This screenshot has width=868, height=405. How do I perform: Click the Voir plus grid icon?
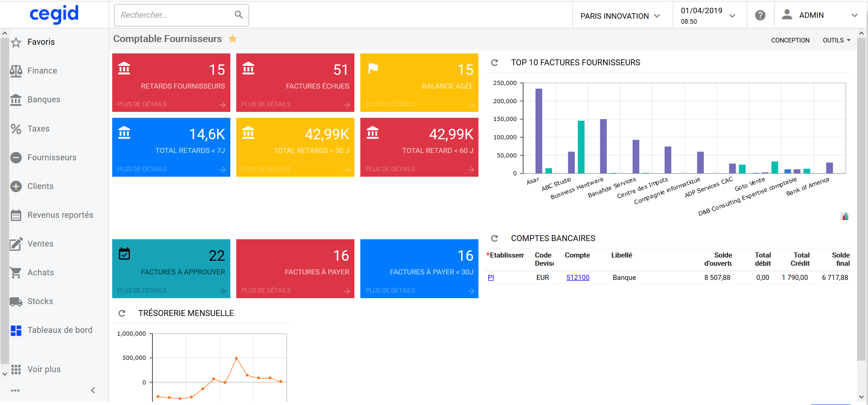16,369
